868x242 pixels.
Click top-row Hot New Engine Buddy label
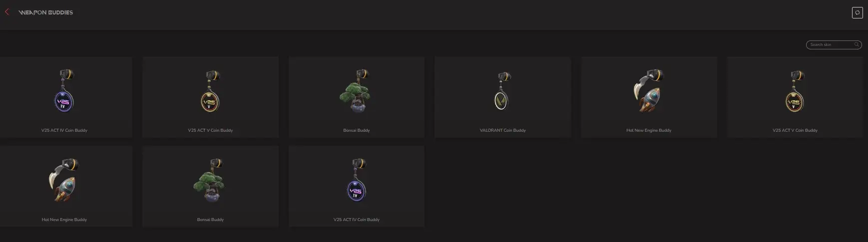[649, 130]
